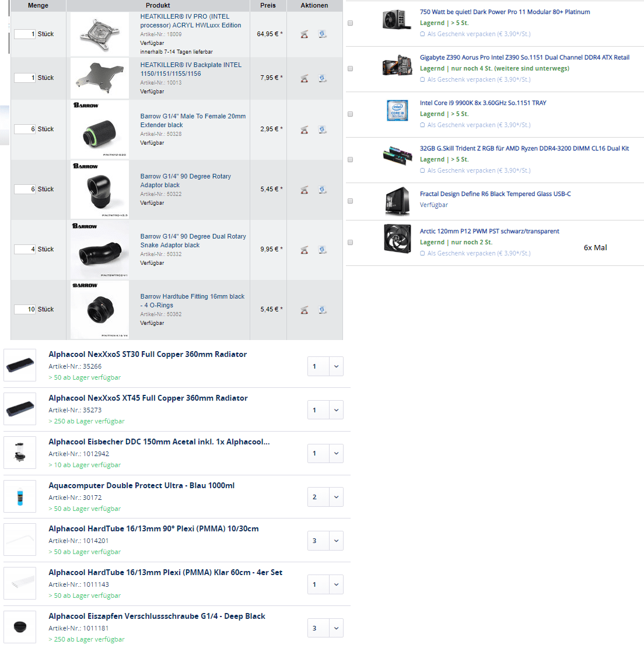Open HEATKILLER IV PRO ACRYL HWLuxx Edition link
The width and height of the screenshot is (644, 648).
tap(191, 20)
